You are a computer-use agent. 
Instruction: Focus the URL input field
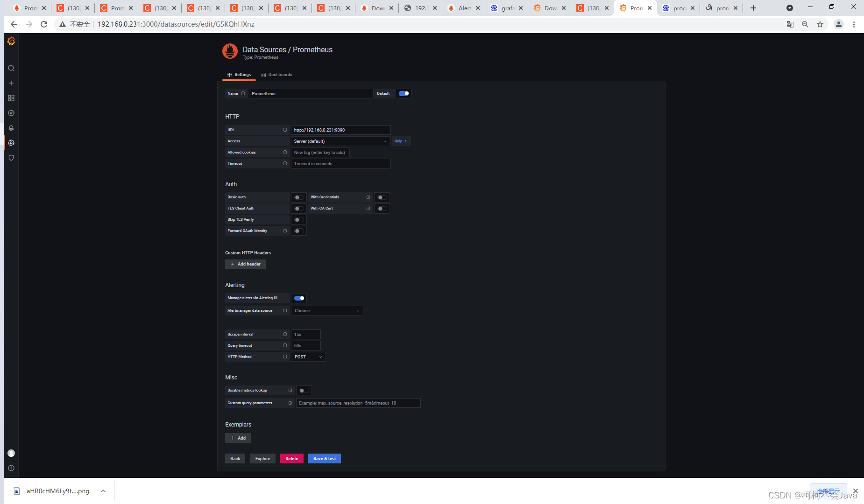point(341,130)
